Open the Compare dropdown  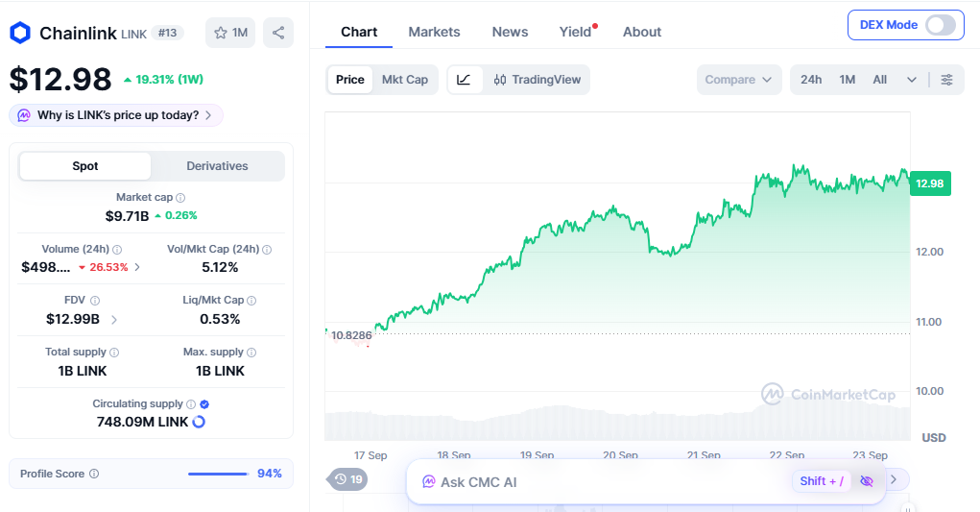click(x=739, y=80)
